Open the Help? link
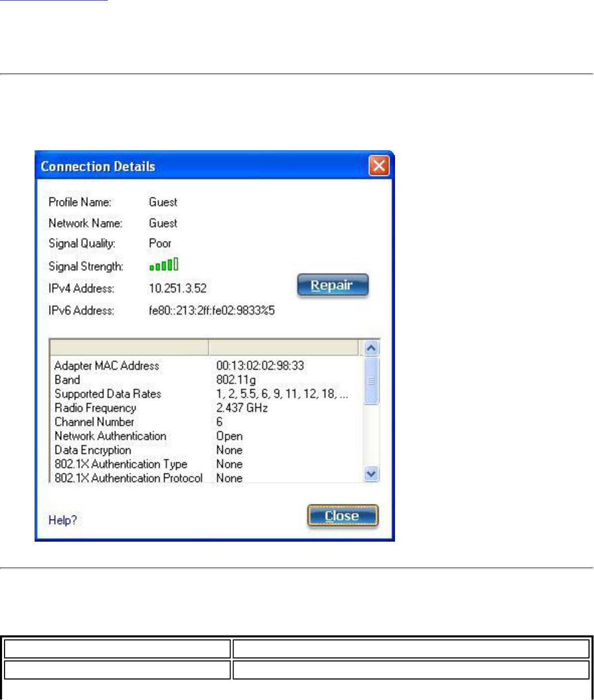Screen dimensions: 594x700 63,520
